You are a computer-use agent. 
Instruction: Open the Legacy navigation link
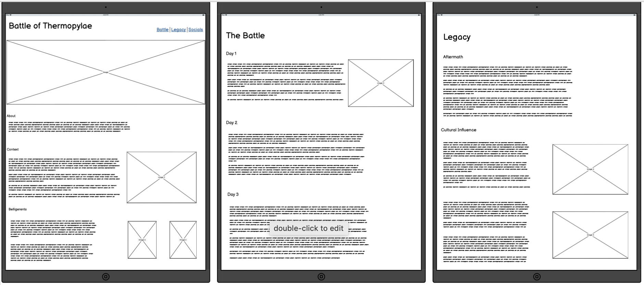click(x=178, y=30)
